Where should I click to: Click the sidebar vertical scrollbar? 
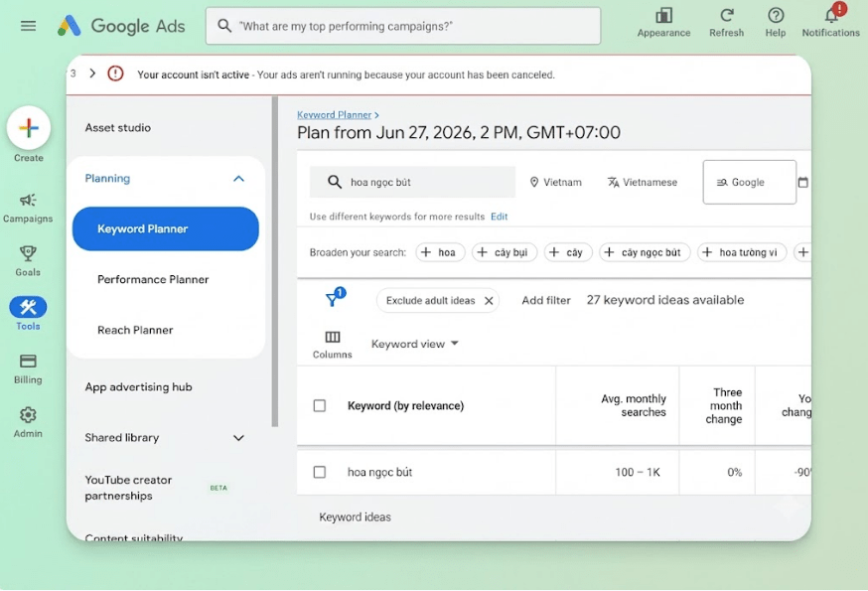tap(274, 261)
